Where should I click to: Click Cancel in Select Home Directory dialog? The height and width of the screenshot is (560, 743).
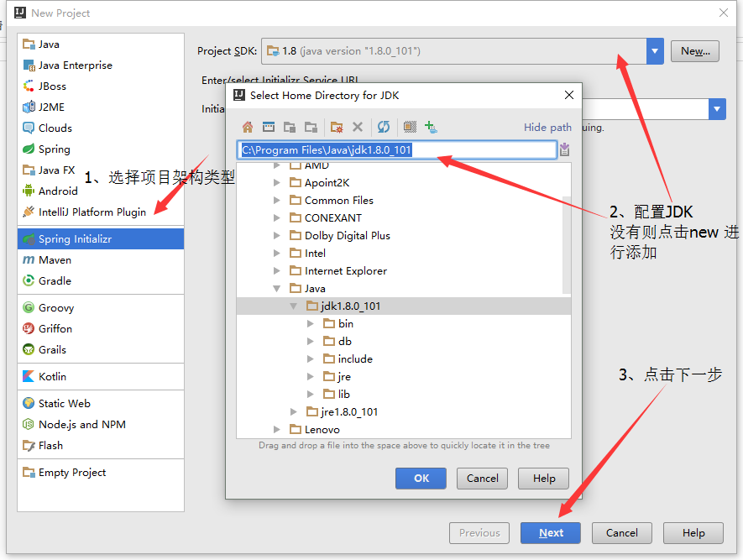(482, 479)
